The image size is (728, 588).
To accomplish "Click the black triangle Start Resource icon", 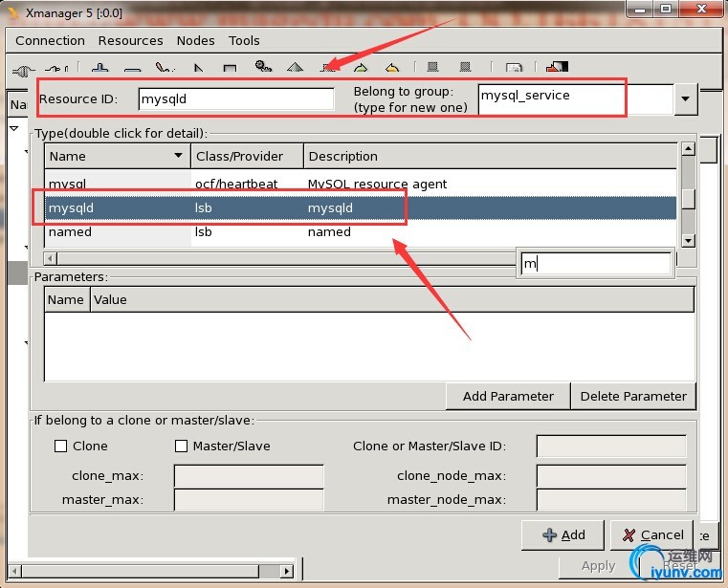I will (199, 68).
